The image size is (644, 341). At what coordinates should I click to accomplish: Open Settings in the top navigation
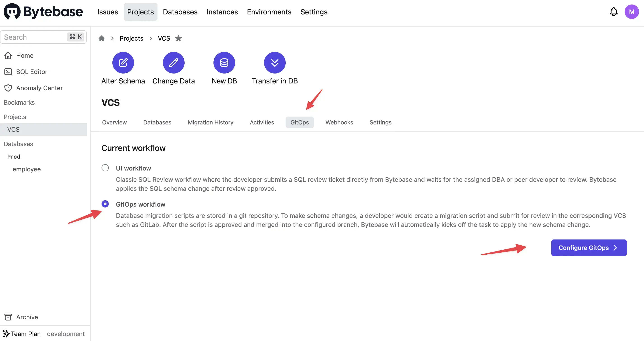[314, 12]
